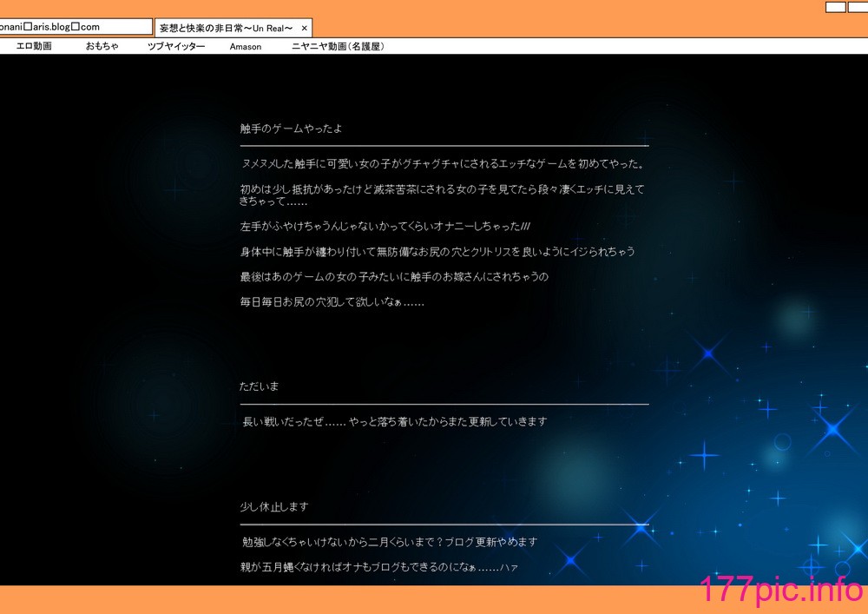The width and height of the screenshot is (868, 614).
Task: Close the Un Real browser tab
Action: [x=304, y=29]
